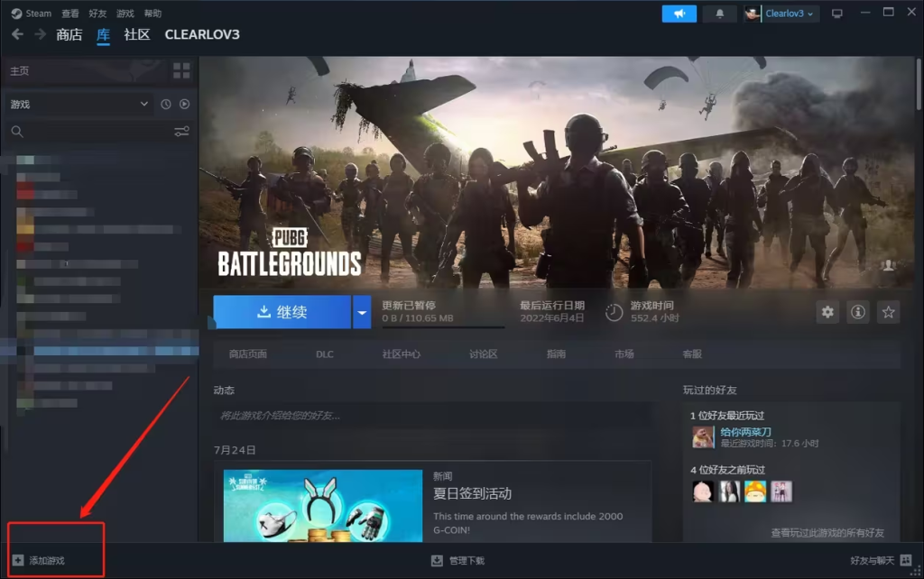The image size is (924, 579).
Task: Open the 好友 menu
Action: tap(97, 14)
